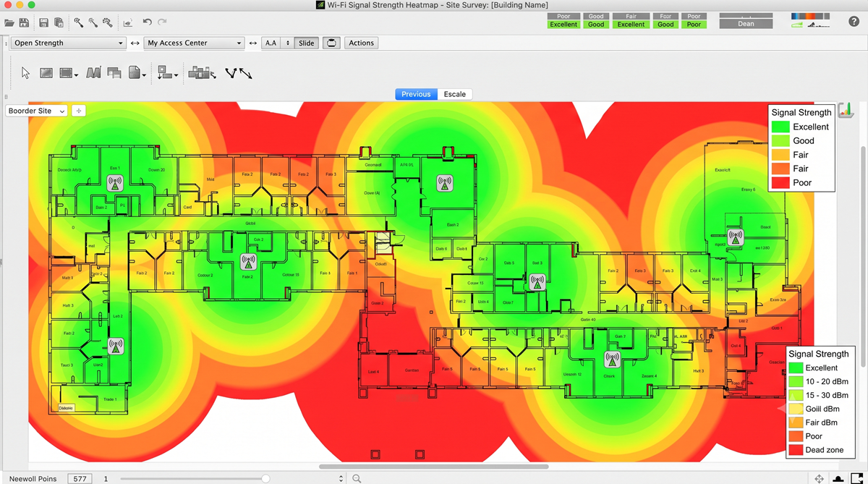Switch to the Previous tab
This screenshot has width=868, height=484.
416,94
